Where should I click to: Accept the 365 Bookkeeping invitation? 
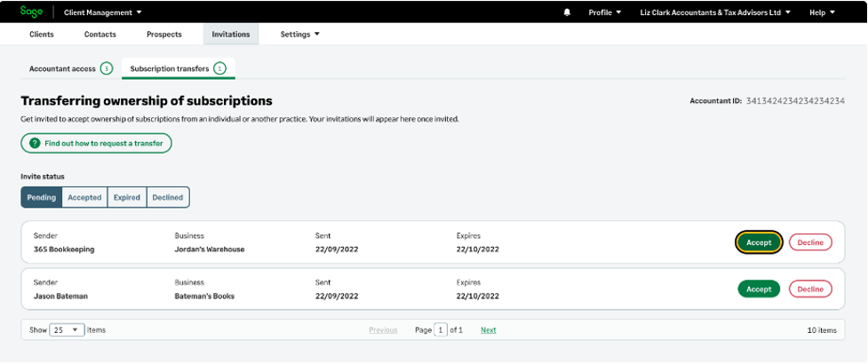click(759, 242)
